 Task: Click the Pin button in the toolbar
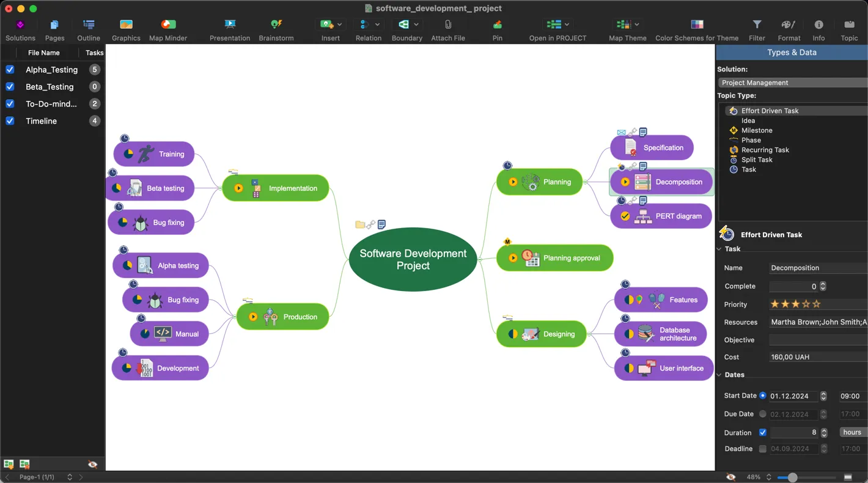[497, 28]
